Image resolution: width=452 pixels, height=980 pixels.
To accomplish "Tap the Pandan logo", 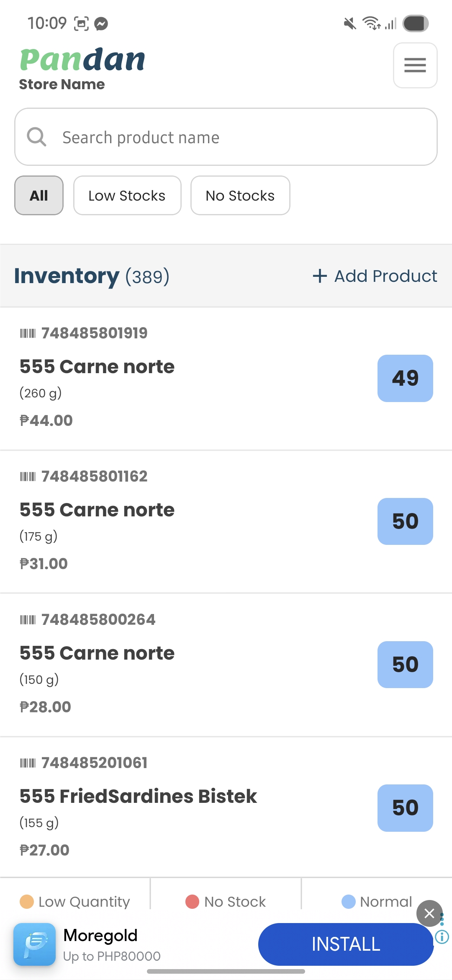I will 82,60.
